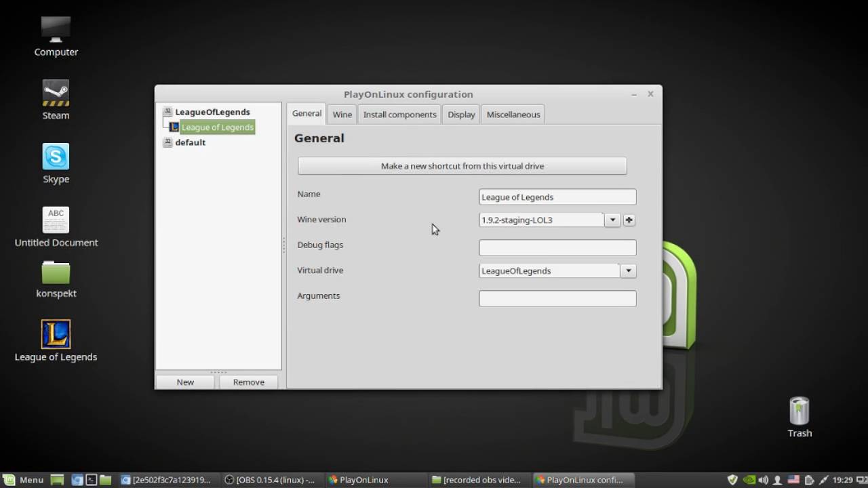Screen dimensions: 868x488
Task: Open the Computer desktop icon
Action: 56,37
